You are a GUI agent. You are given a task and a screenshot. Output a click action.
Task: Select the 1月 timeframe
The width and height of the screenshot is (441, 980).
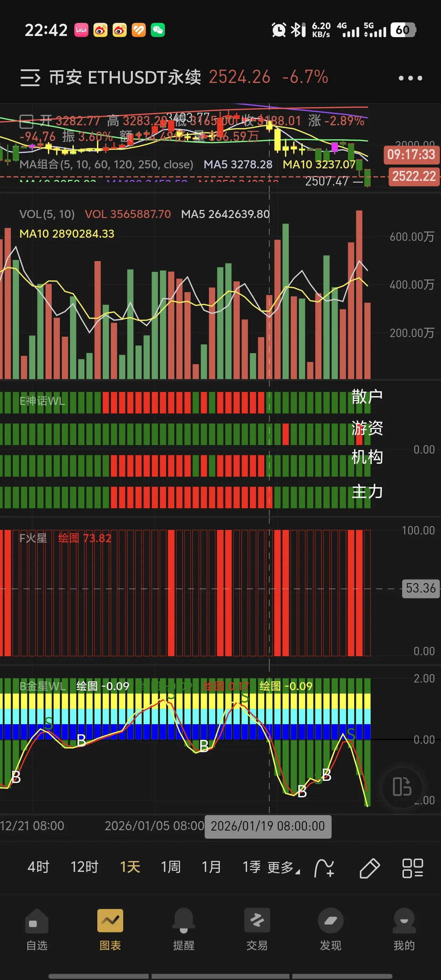tap(211, 867)
